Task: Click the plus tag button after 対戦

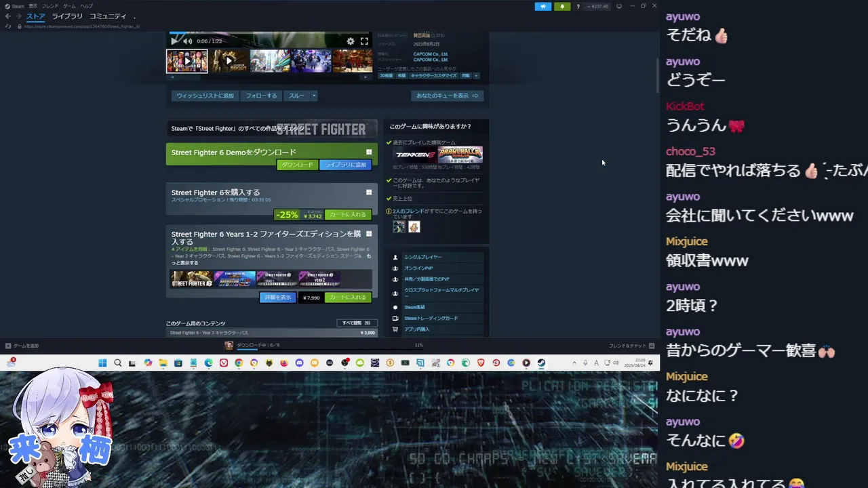Action: [476, 76]
